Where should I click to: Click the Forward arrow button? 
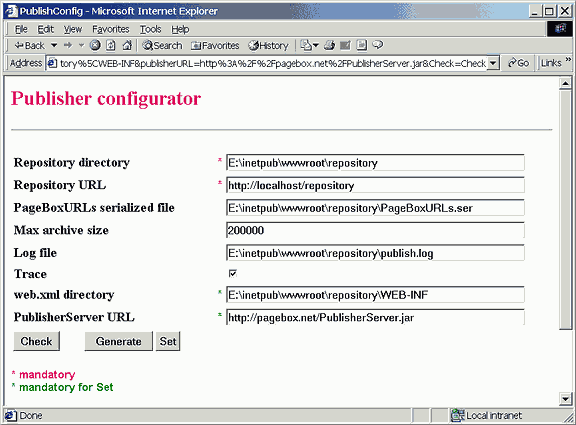[x=68, y=46]
